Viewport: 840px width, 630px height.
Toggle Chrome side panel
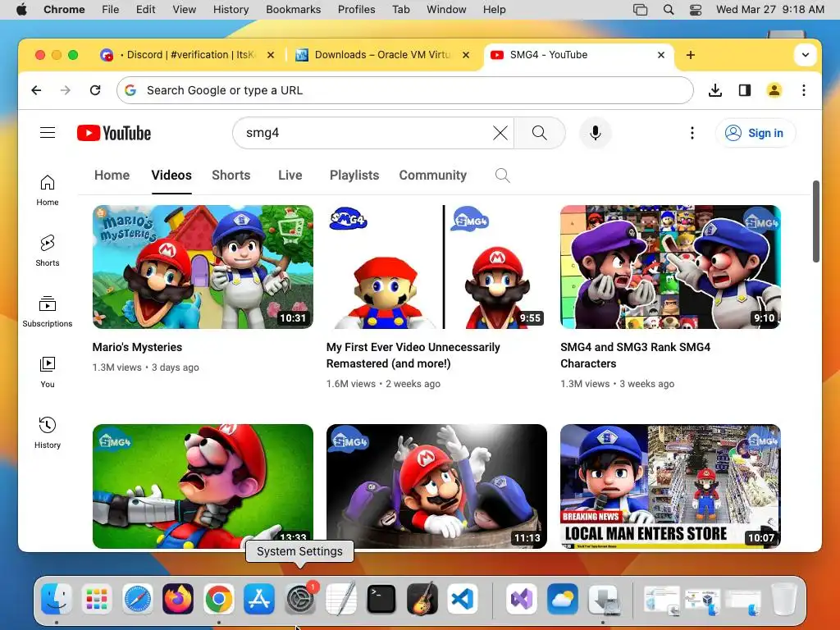click(745, 90)
